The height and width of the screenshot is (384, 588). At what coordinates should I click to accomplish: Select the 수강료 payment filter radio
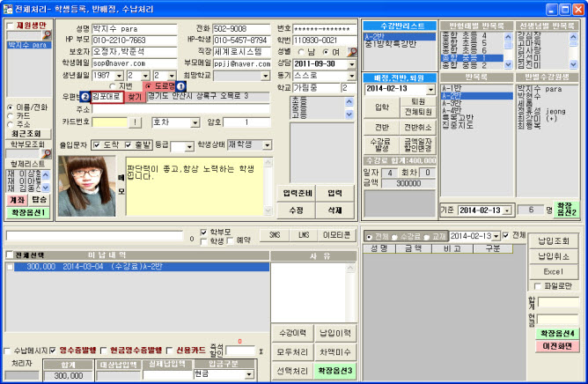click(x=394, y=237)
